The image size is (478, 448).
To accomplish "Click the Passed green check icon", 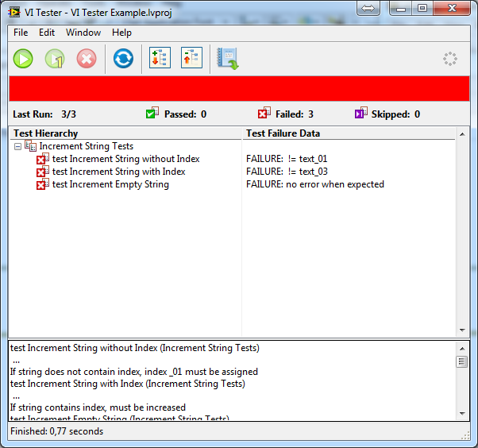I will (x=152, y=113).
